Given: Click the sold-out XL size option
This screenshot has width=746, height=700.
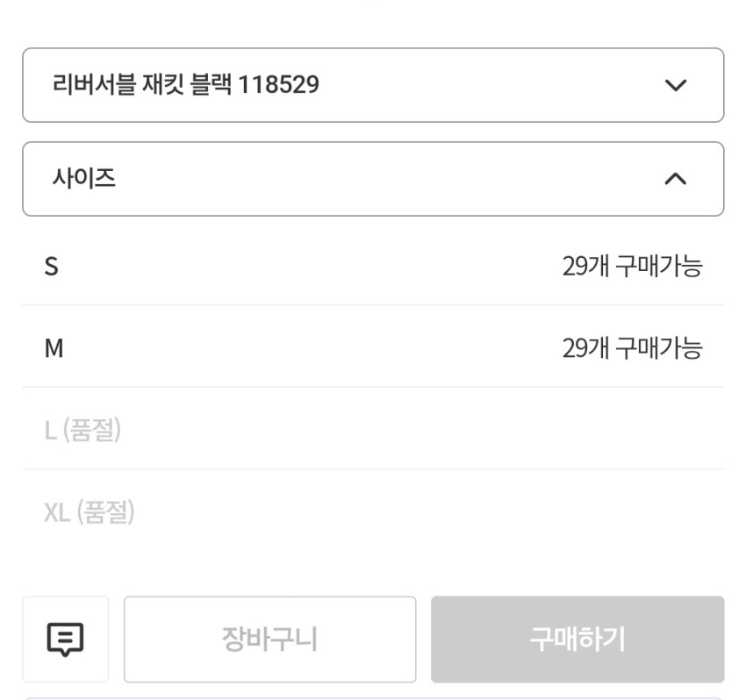Looking at the screenshot, I should [89, 512].
